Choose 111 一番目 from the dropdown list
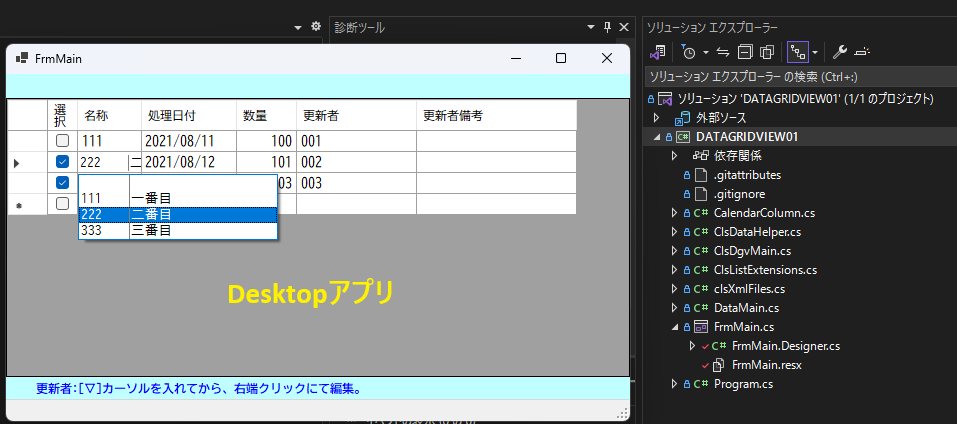This screenshot has width=957, height=424. pos(178,198)
